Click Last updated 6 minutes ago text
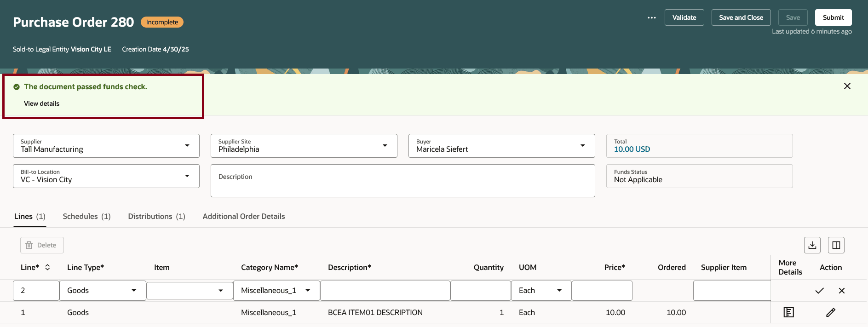This screenshot has width=868, height=327. [x=811, y=31]
